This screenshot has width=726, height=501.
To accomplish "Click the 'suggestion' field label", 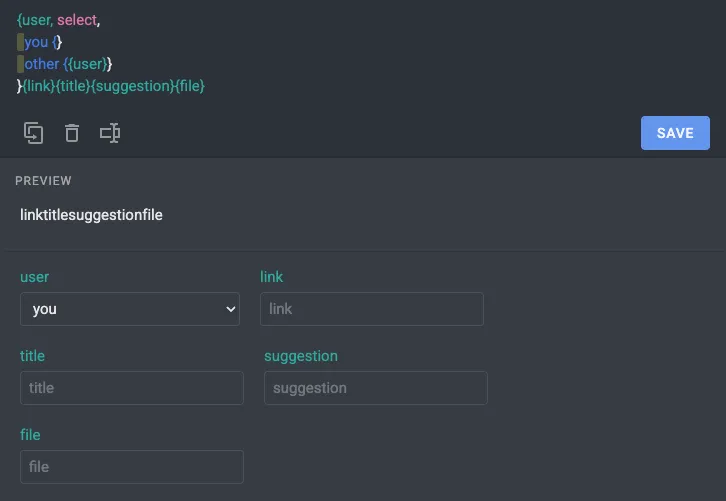I will pyautogui.click(x=300, y=356).
